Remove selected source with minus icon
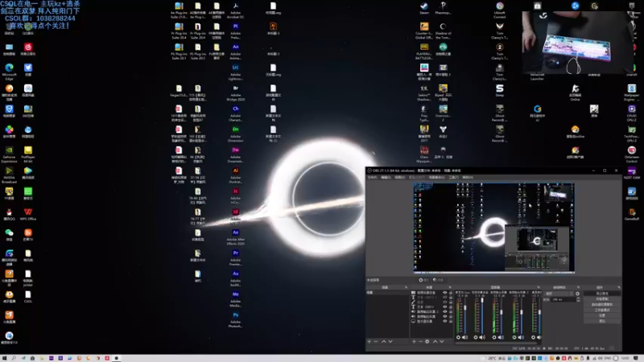The image size is (644, 362). [x=420, y=341]
